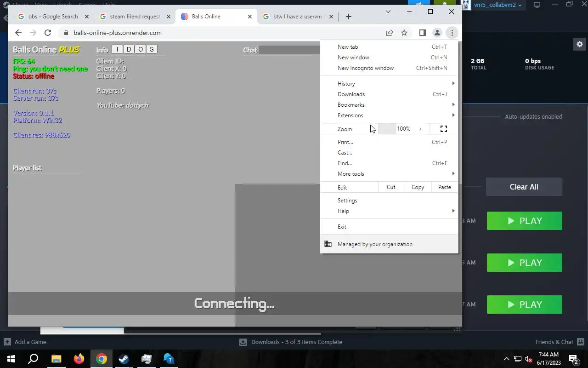
Task: Click the three-dot Chrome menu button
Action: 452,33
